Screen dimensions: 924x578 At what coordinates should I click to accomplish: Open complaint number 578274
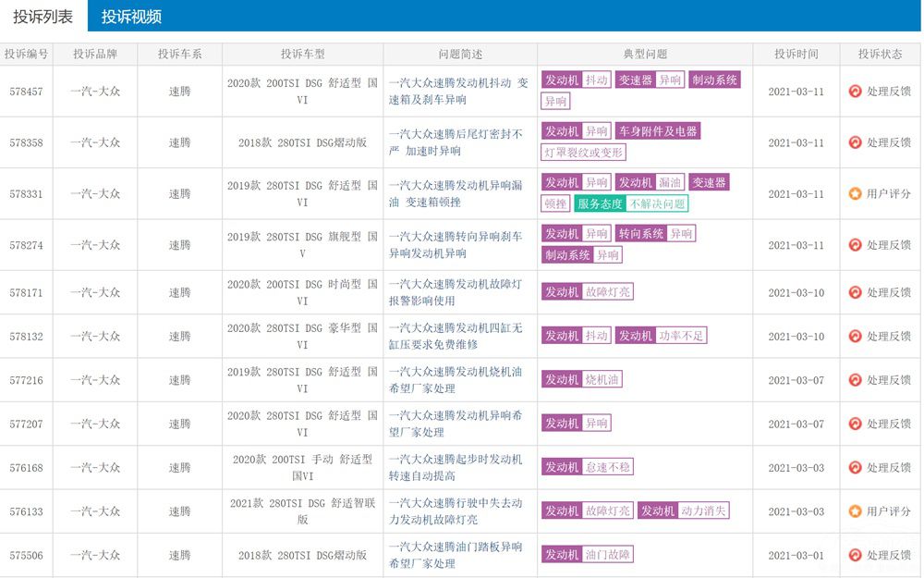26,245
